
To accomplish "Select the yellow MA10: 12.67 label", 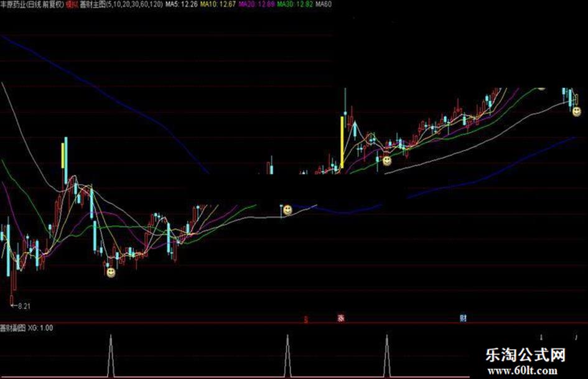I will coord(218,4).
